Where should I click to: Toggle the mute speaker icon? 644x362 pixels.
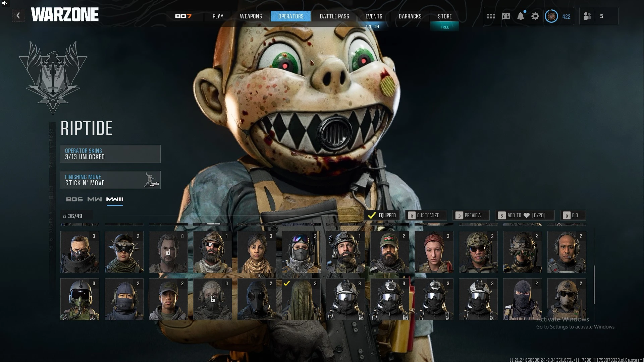5,3
